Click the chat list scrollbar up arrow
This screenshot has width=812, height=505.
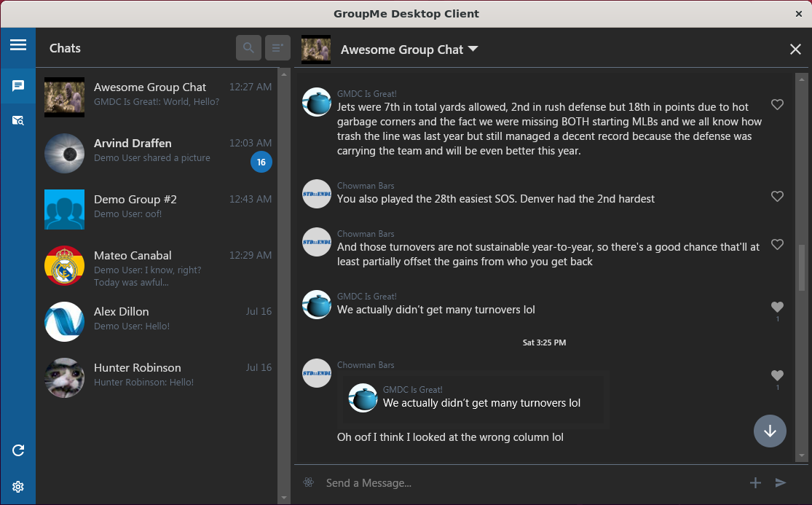(284, 74)
